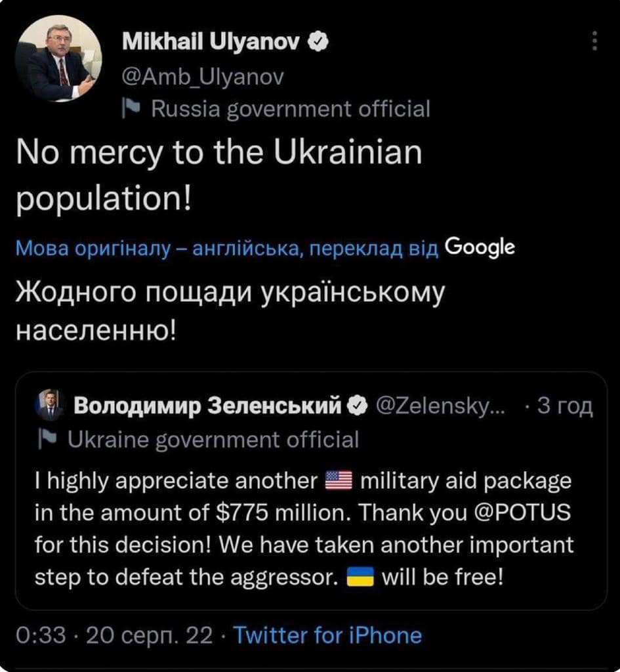Viewport: 620px width, 672px height.
Task: Click the Russia government official label
Action: [x=290, y=108]
